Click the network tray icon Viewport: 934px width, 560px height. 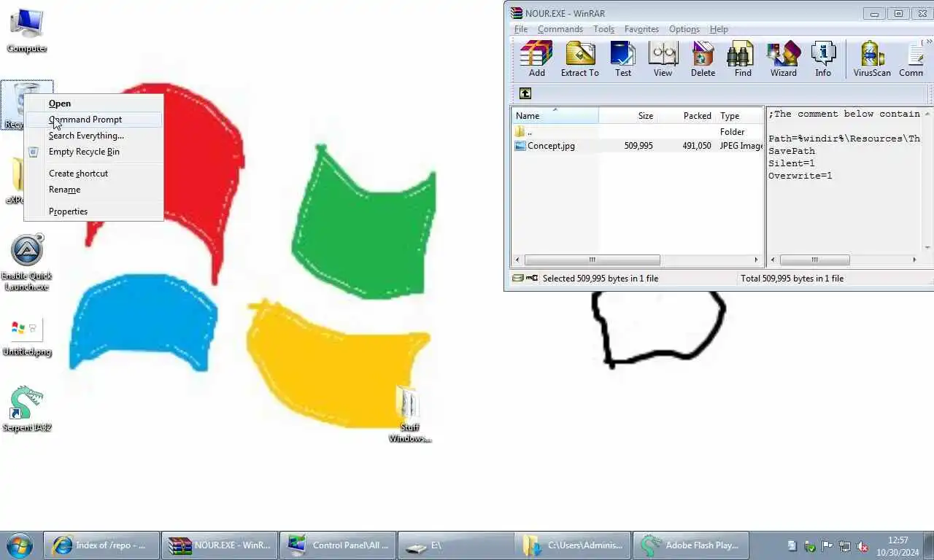point(845,546)
